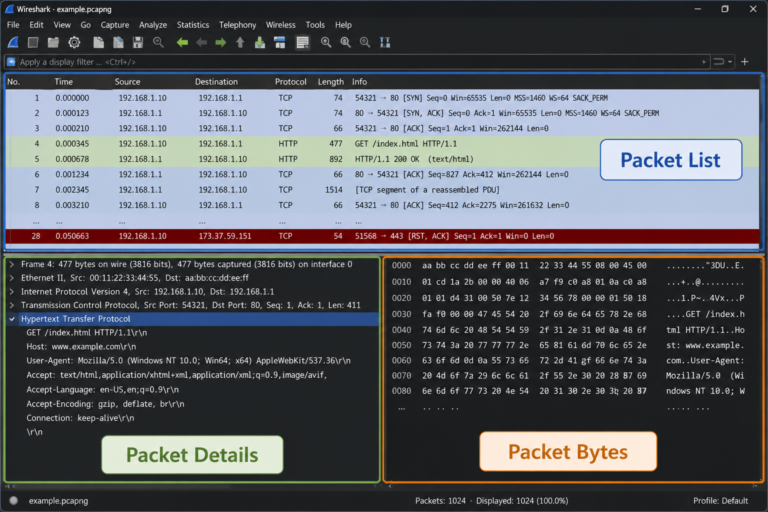Viewport: 768px width, 512px height.
Task: Click the green down arrow tray icon
Action: [x=260, y=43]
